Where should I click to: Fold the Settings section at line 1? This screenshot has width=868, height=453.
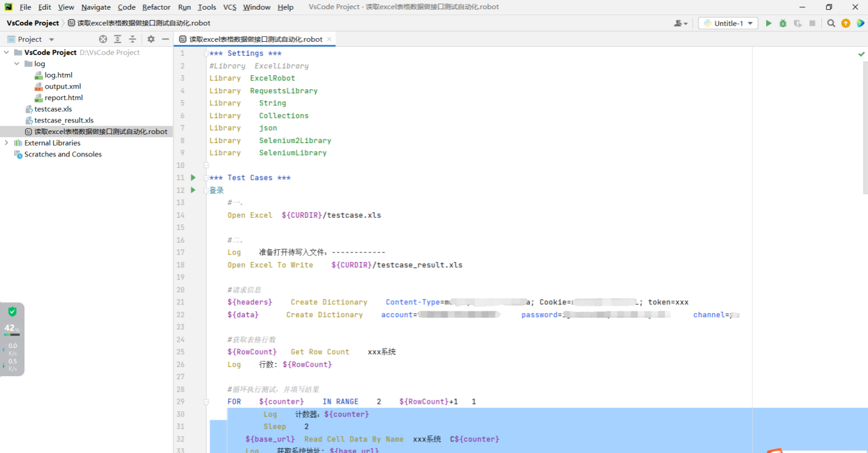coord(206,53)
